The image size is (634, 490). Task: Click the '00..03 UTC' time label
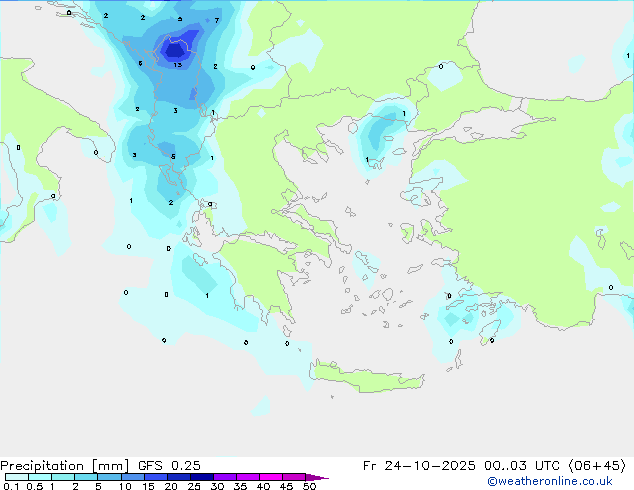pos(522,466)
